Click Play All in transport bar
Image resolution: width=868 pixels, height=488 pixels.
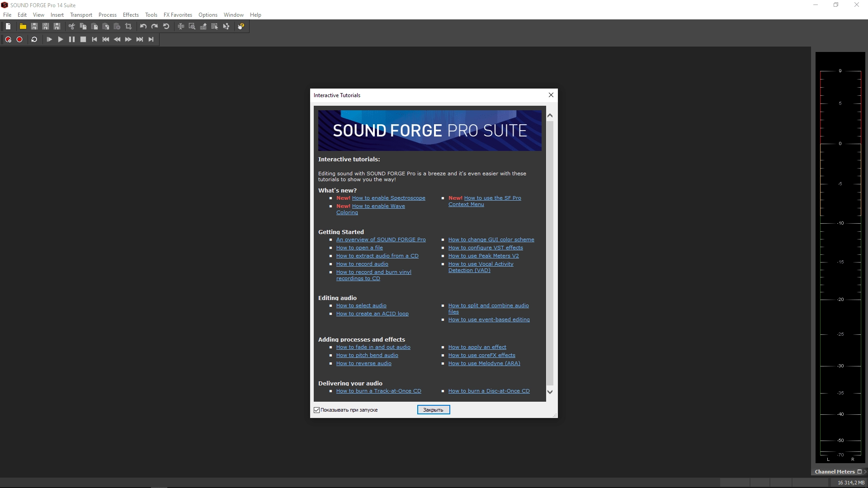(49, 39)
